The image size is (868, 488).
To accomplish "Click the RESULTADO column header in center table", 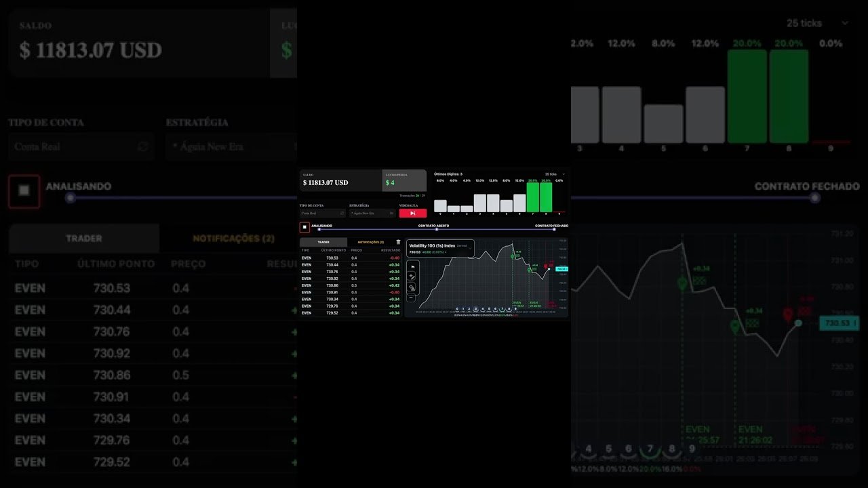I will click(391, 250).
